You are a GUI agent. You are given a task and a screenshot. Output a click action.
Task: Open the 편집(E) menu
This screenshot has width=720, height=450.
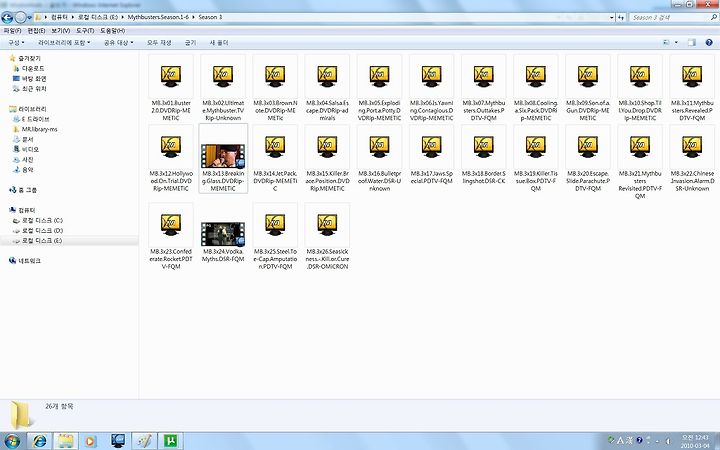[x=36, y=31]
